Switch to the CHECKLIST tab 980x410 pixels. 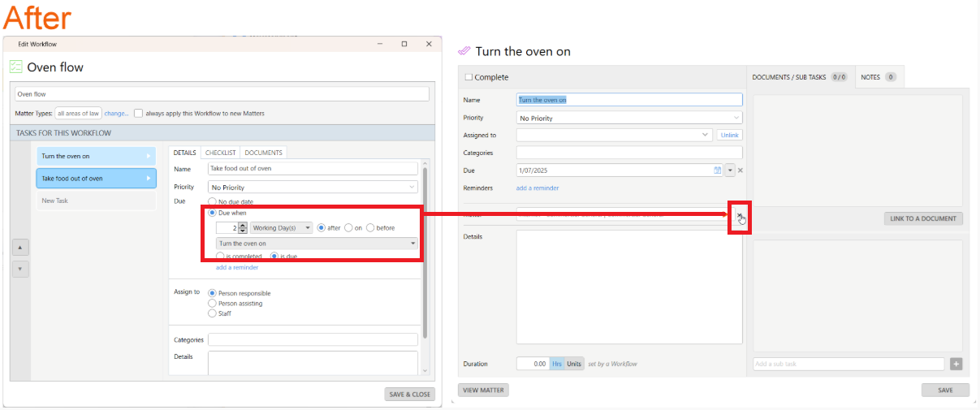221,153
